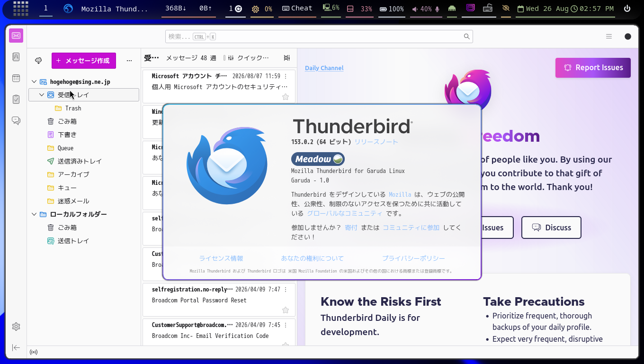Open the Daily Channel link
Viewport: 644px width, 364px height.
pos(324,68)
